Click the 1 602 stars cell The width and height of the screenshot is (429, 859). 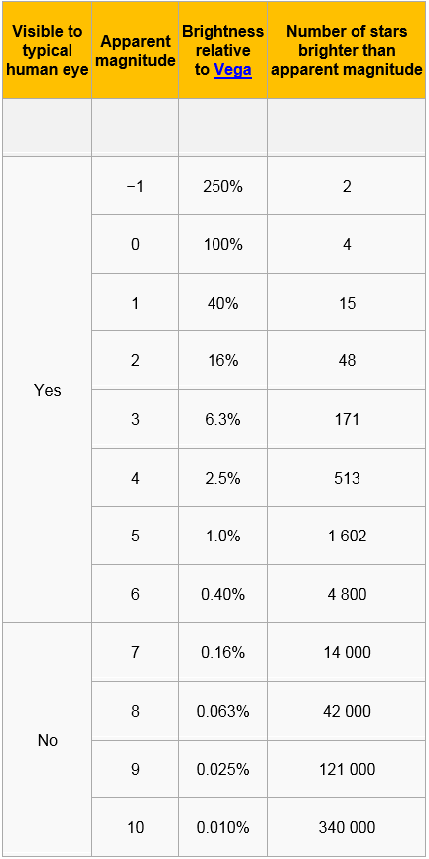coord(347,535)
